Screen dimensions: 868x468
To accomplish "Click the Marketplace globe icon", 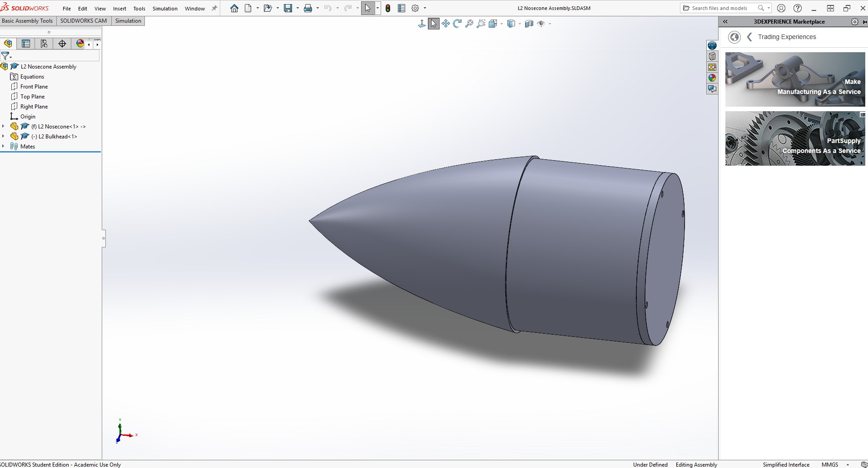I will [734, 37].
